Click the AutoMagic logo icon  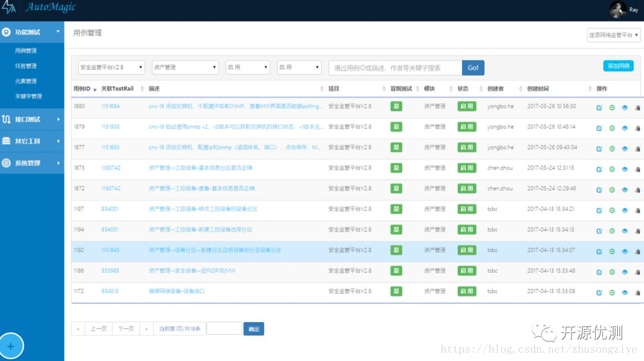[x=8, y=7]
